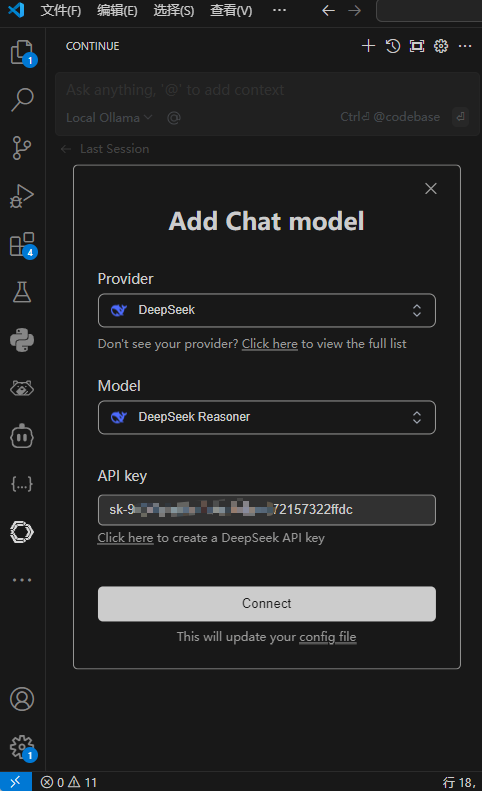Open the Search view

click(x=22, y=99)
